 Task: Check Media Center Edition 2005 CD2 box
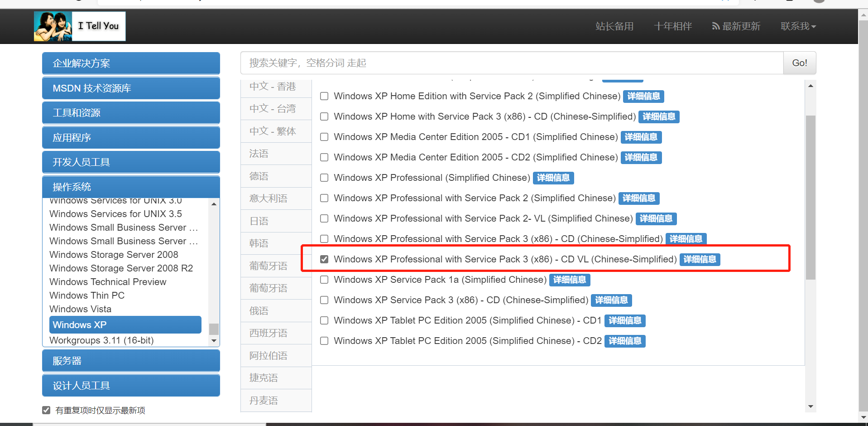[324, 157]
